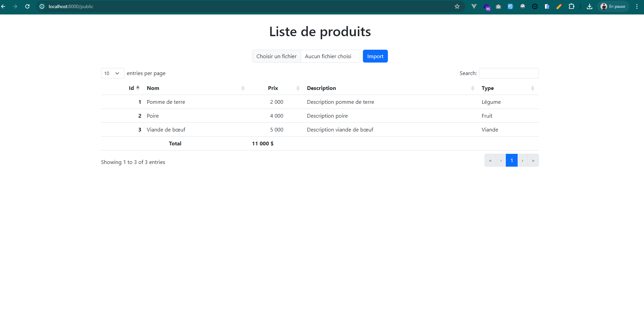Bookmark this page with the star icon
This screenshot has width=644, height=333.
pos(457,6)
